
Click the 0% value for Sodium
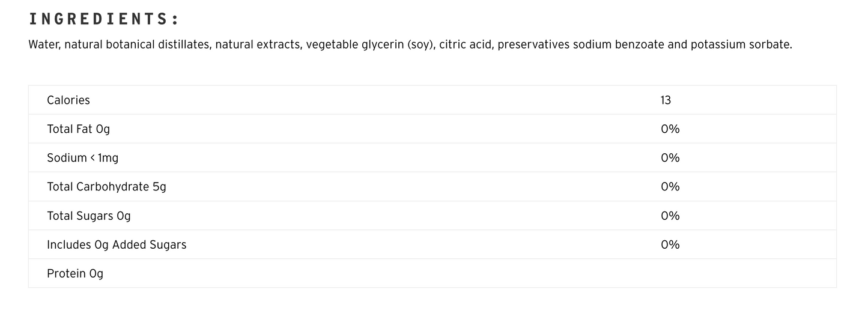(x=670, y=158)
